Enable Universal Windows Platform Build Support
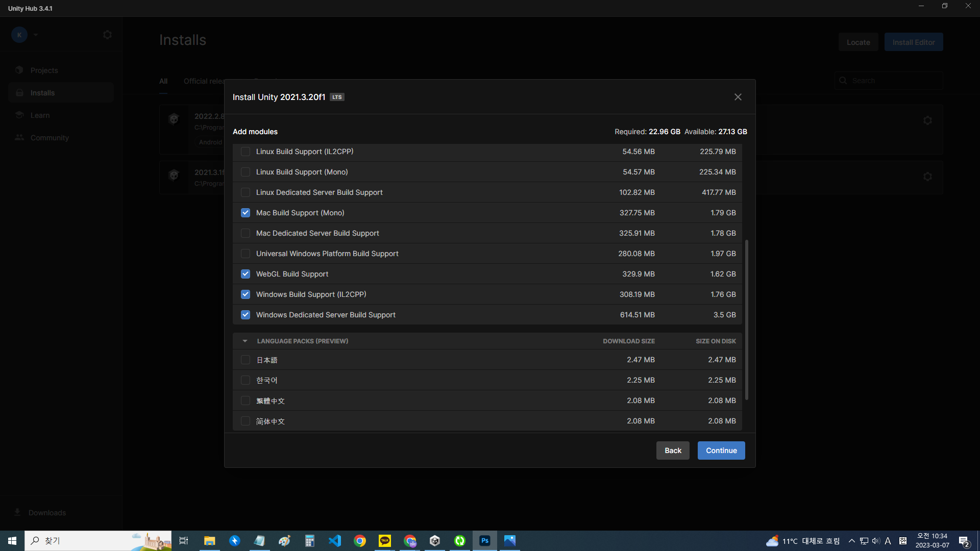 [x=246, y=254]
